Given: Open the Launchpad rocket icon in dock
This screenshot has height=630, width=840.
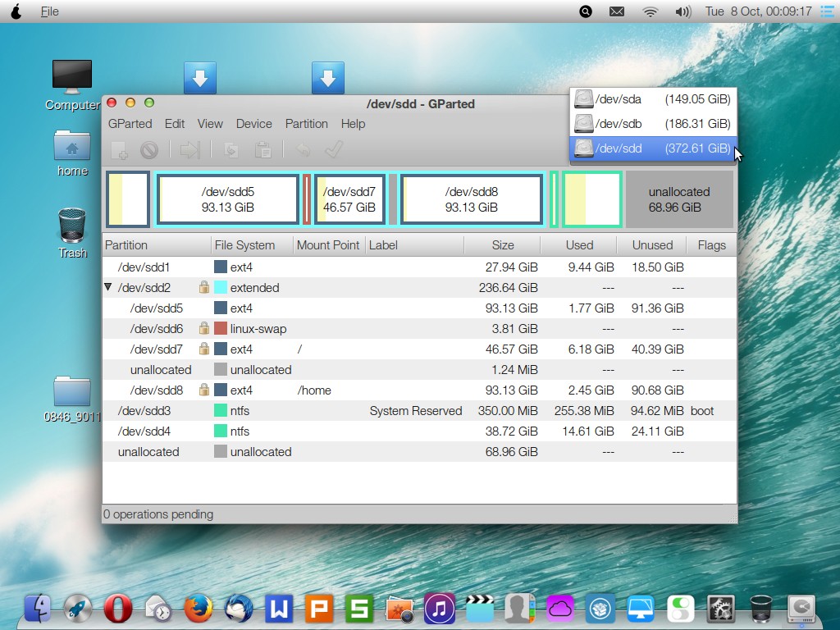Looking at the screenshot, I should (x=78, y=609).
